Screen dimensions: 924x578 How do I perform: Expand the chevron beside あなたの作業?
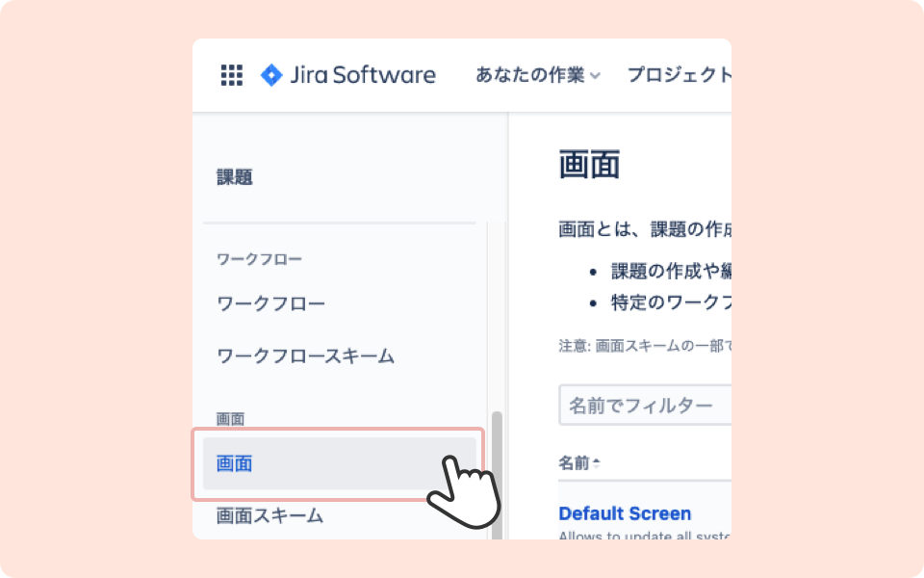point(596,76)
